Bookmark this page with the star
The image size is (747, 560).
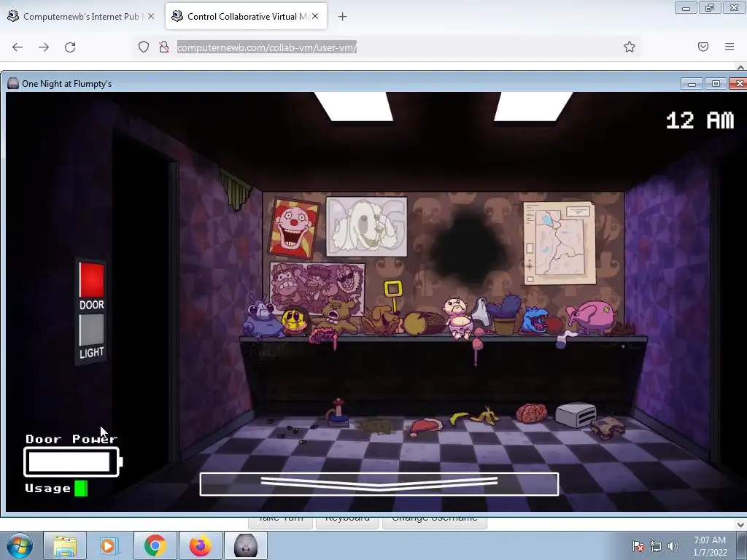630,47
